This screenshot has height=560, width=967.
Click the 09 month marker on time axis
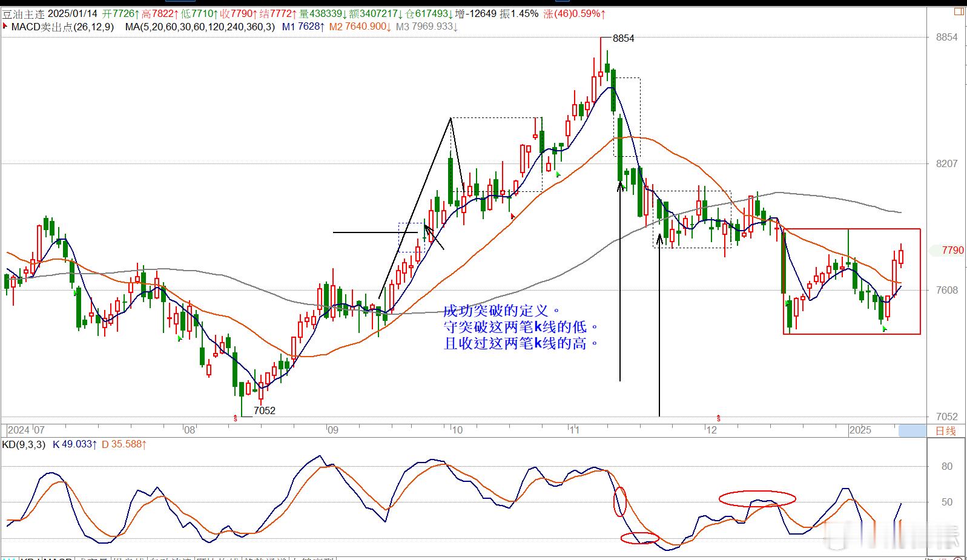[x=332, y=430]
